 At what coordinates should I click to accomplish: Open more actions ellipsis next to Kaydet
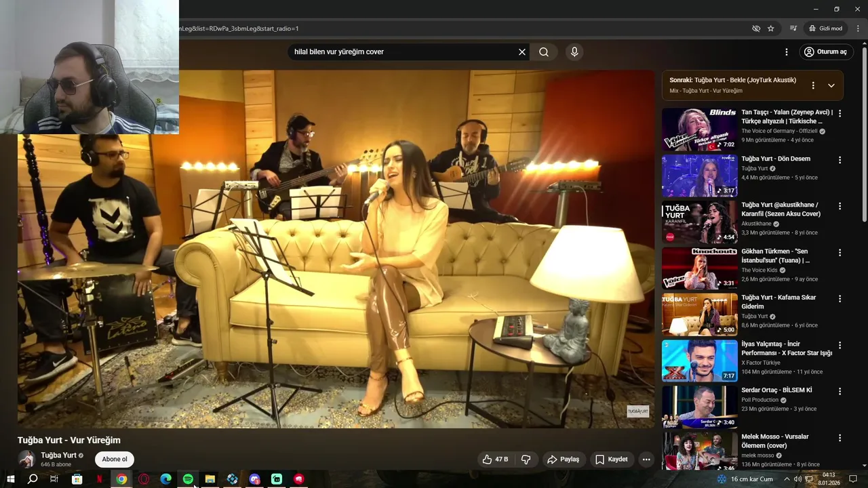coord(646,460)
